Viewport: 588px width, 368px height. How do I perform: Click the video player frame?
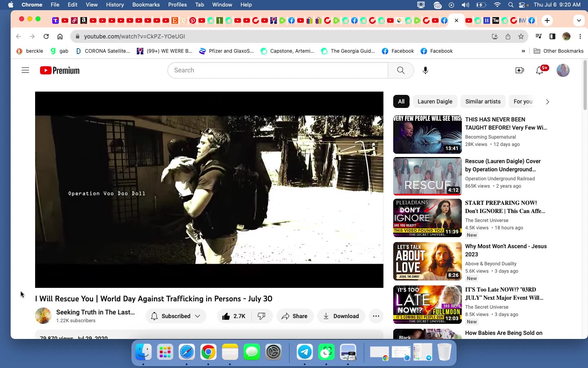(x=209, y=190)
